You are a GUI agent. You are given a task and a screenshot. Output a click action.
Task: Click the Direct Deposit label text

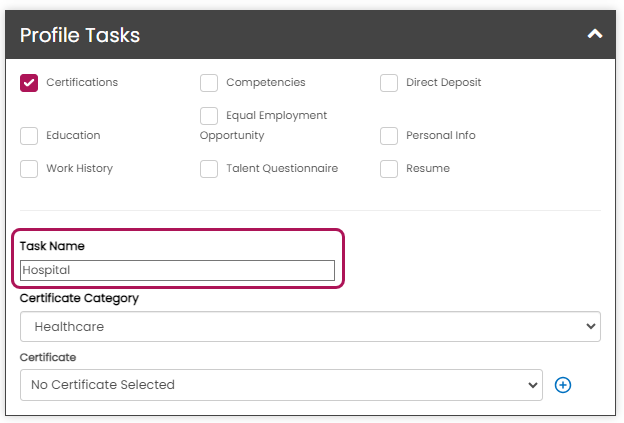(443, 83)
